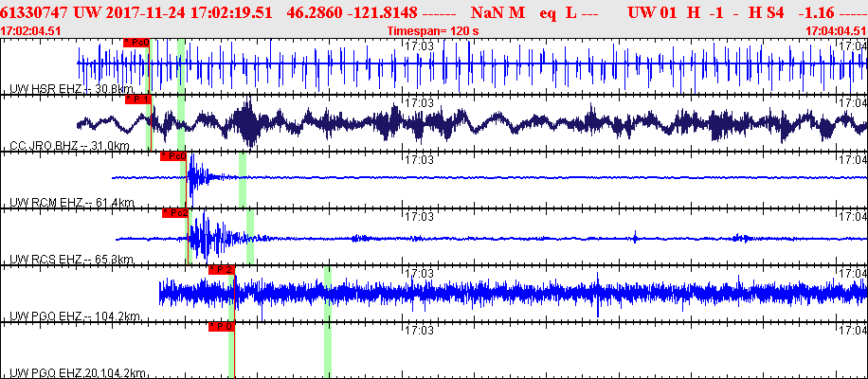This screenshot has height=379, width=868.
Task: Click the later green window on bottom PGO trace
Action: click(328, 351)
